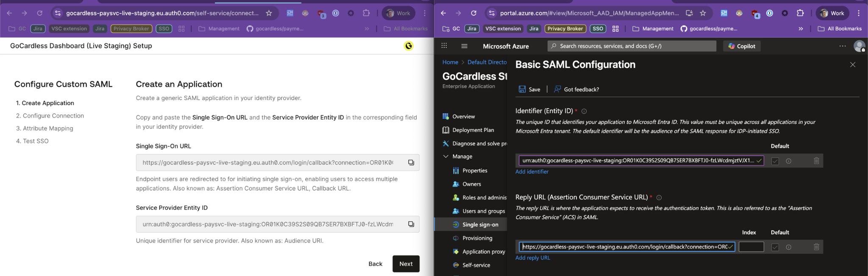
Task: Click the Add reply URL link
Action: tap(532, 258)
